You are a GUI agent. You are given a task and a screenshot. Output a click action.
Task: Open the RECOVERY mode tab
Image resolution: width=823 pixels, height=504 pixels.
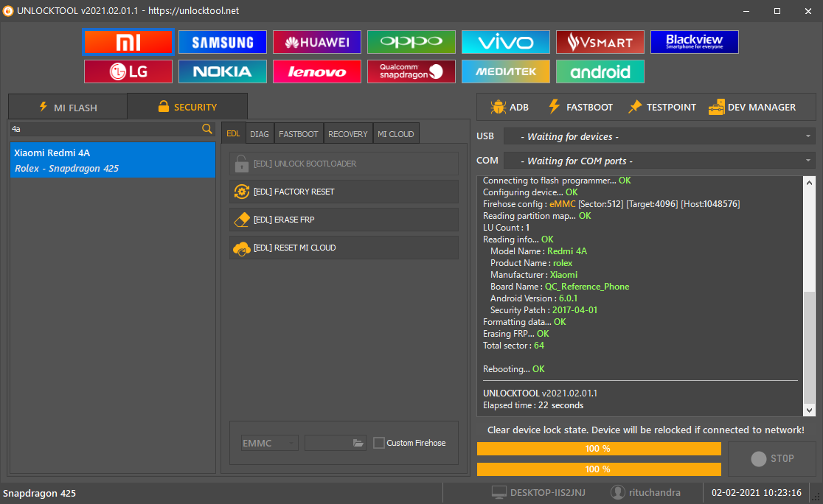click(347, 133)
